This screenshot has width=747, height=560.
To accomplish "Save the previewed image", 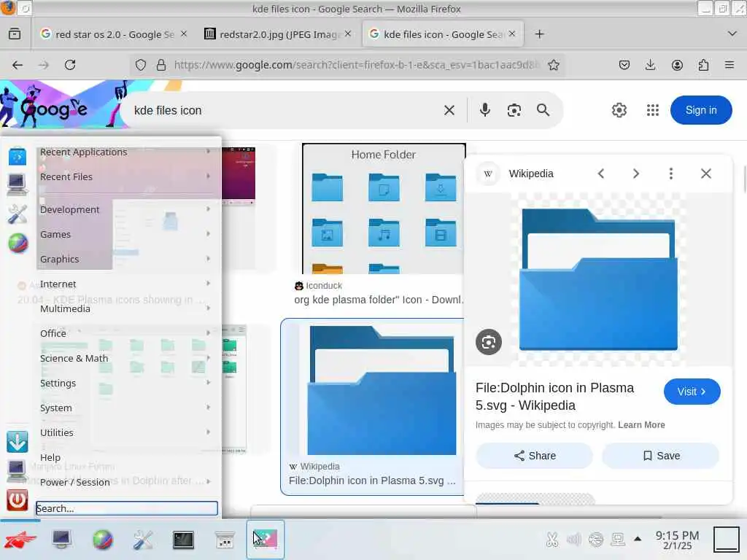I will tap(661, 456).
